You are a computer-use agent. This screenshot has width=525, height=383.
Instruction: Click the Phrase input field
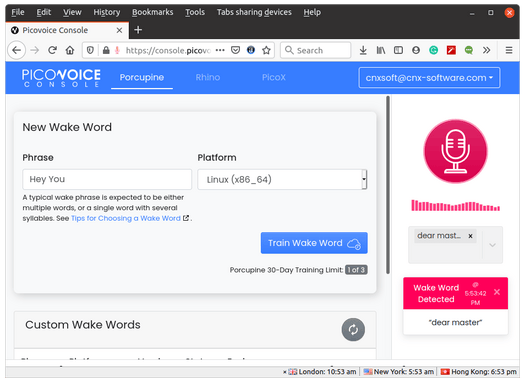coord(107,179)
